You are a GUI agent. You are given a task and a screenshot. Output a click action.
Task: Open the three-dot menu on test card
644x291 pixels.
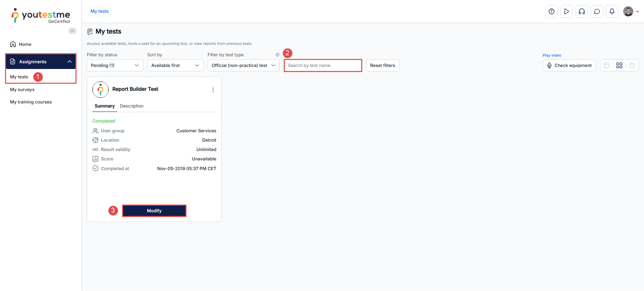[x=213, y=90]
